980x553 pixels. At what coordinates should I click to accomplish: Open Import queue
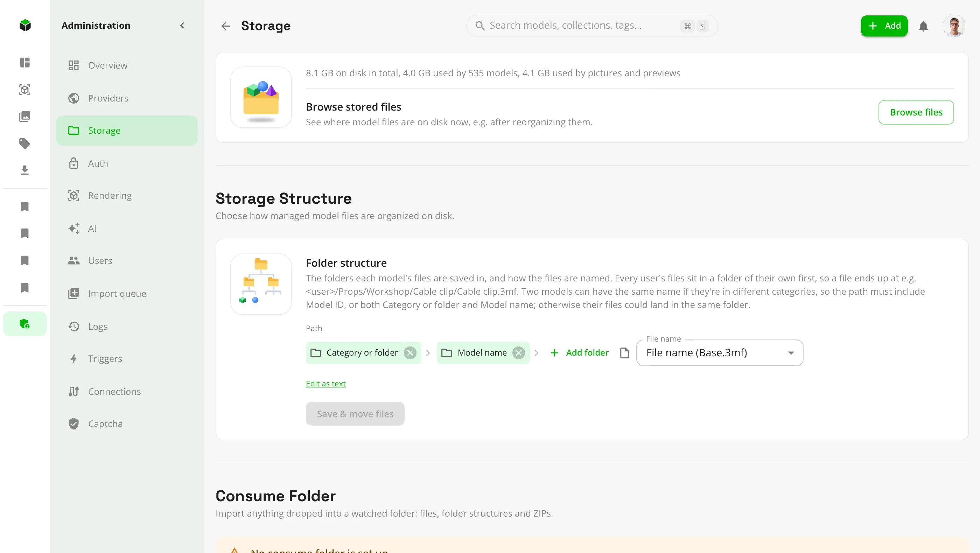(x=127, y=293)
